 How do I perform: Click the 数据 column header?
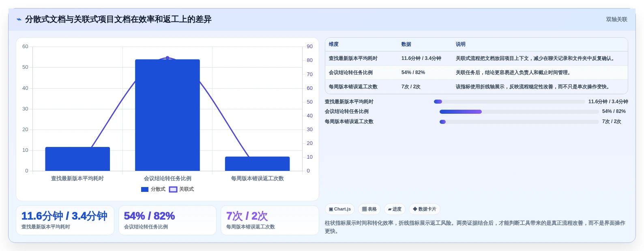coord(406,44)
